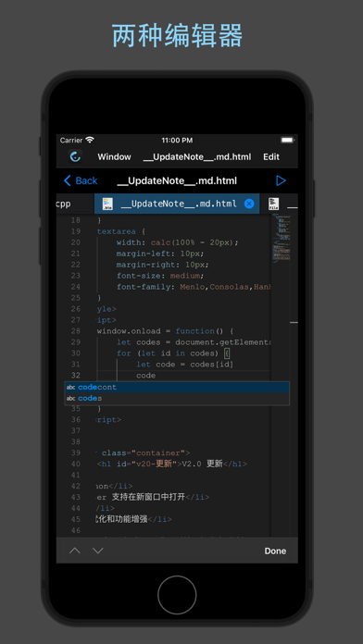
Task: Click the h1 'V2.0 更新' heading line
Action: pos(172,464)
